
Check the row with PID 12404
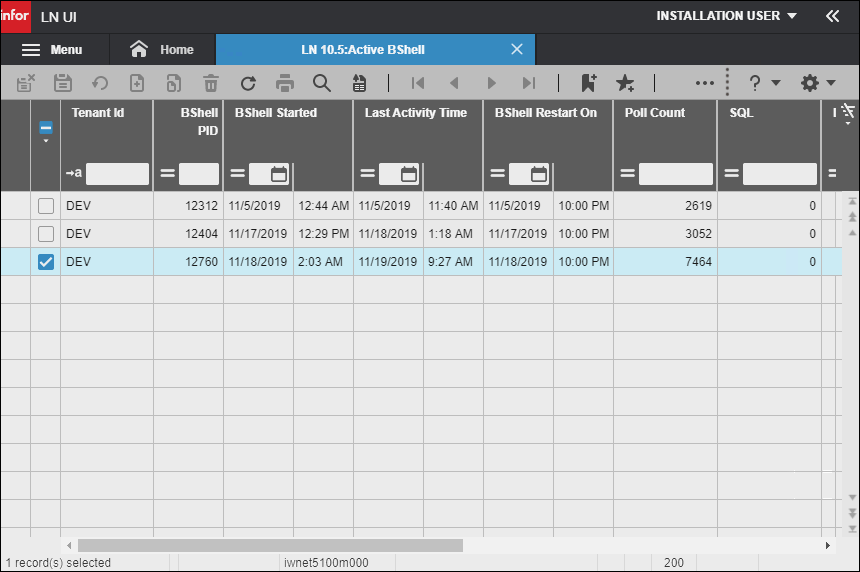click(46, 234)
